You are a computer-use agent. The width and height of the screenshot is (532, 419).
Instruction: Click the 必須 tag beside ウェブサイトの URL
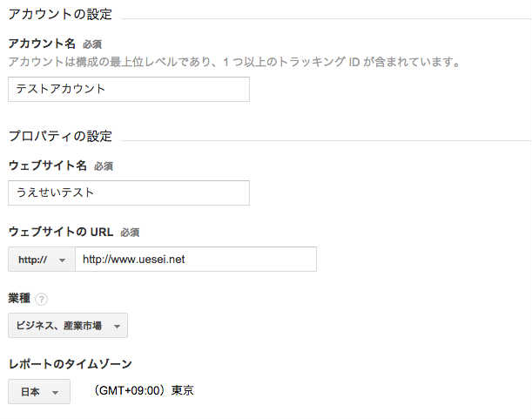(x=130, y=233)
